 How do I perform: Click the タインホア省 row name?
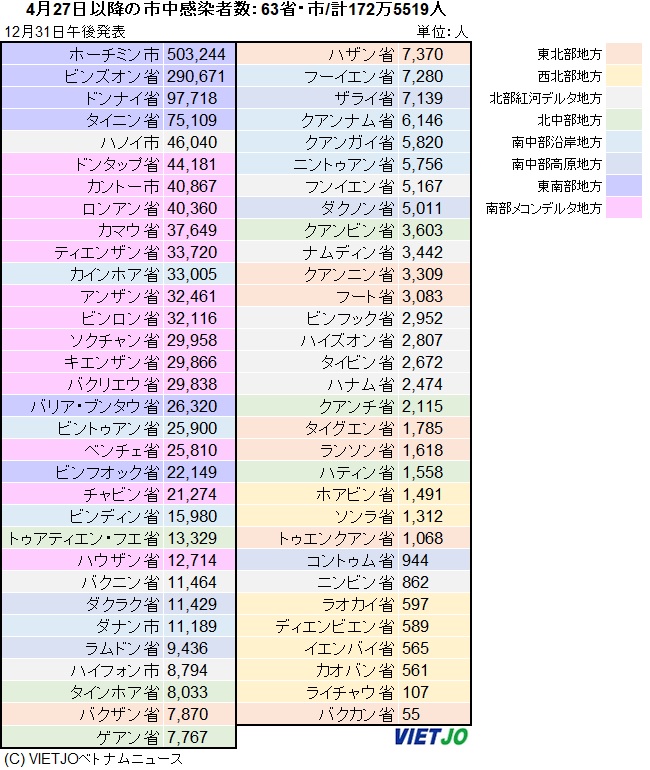pos(114,692)
